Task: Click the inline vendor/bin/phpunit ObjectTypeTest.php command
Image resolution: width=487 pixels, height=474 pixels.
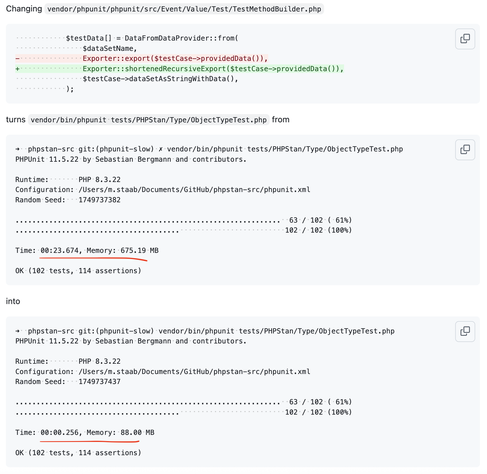Action: (x=149, y=120)
